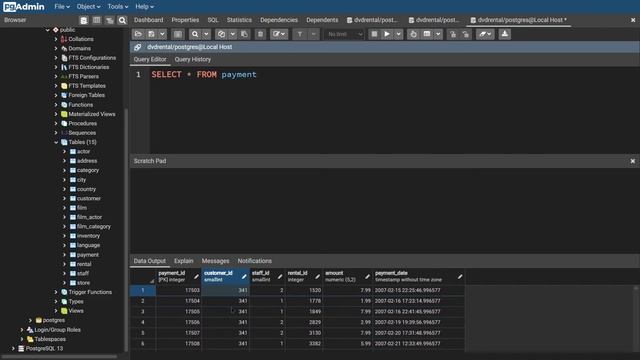Click edit pencil on rental_id column header
This screenshot has width=640, height=360.
(318, 277)
